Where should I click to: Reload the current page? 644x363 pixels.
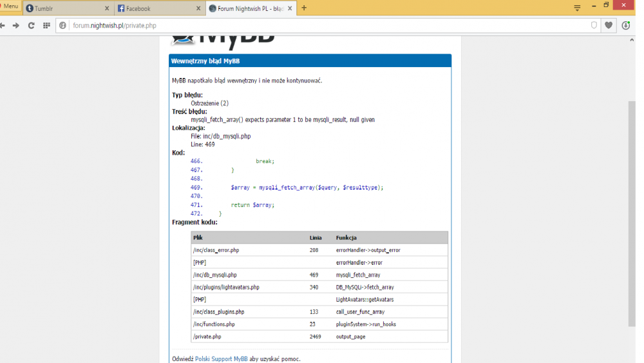[x=31, y=26]
